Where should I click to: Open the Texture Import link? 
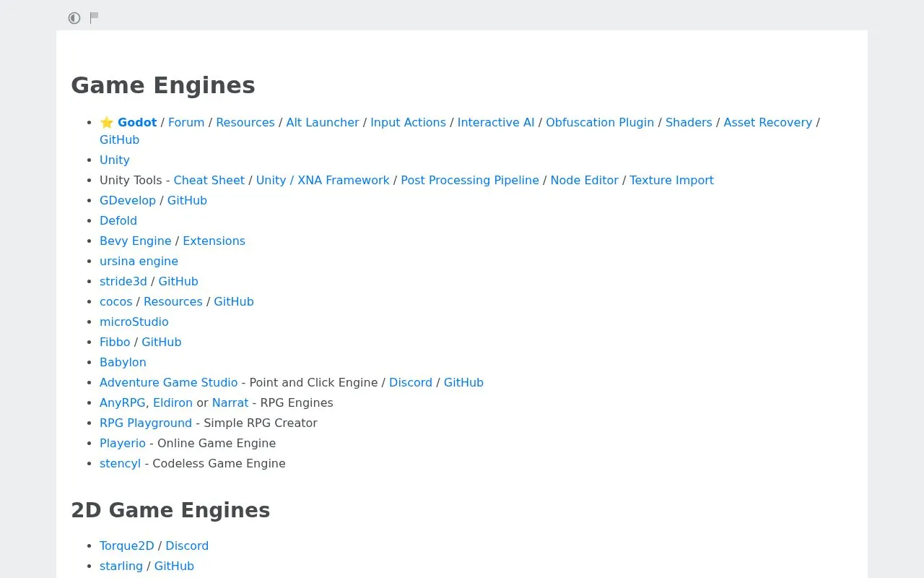(x=671, y=180)
